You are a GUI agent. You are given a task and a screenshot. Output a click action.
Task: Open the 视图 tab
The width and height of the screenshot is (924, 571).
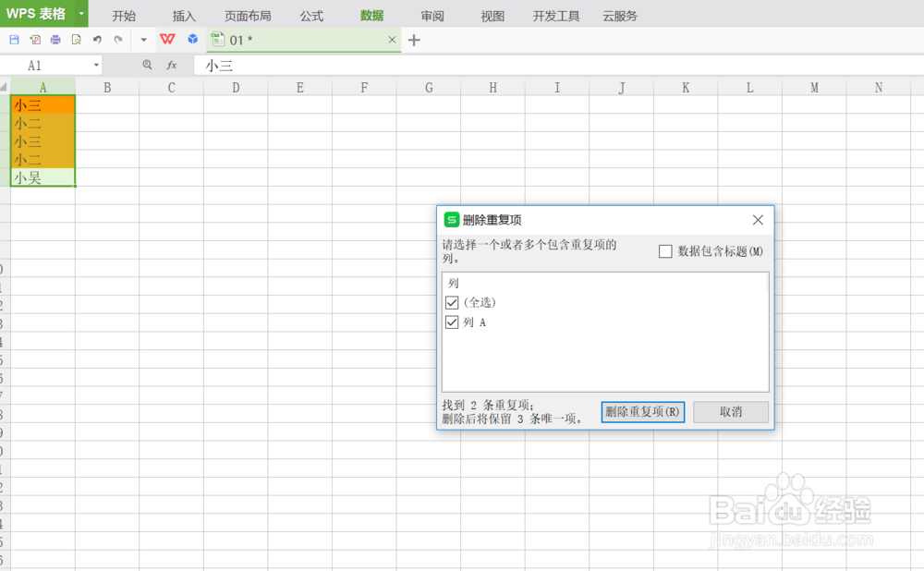[x=492, y=16]
